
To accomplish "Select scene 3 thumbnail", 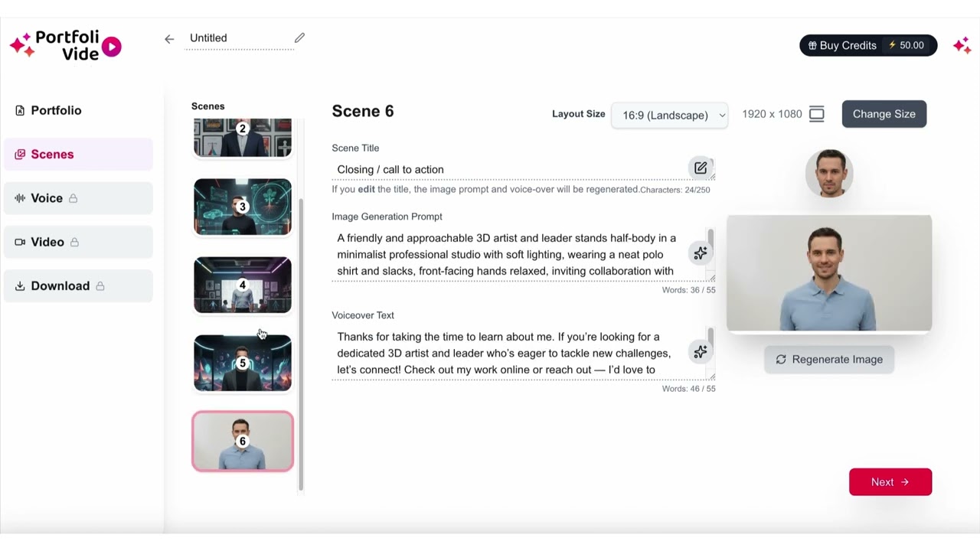I will [x=243, y=207].
